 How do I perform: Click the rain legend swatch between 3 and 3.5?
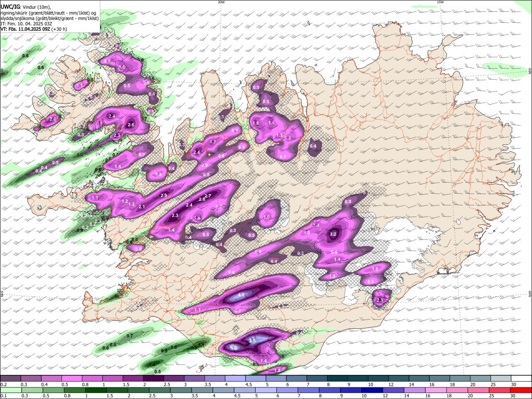tap(180, 390)
